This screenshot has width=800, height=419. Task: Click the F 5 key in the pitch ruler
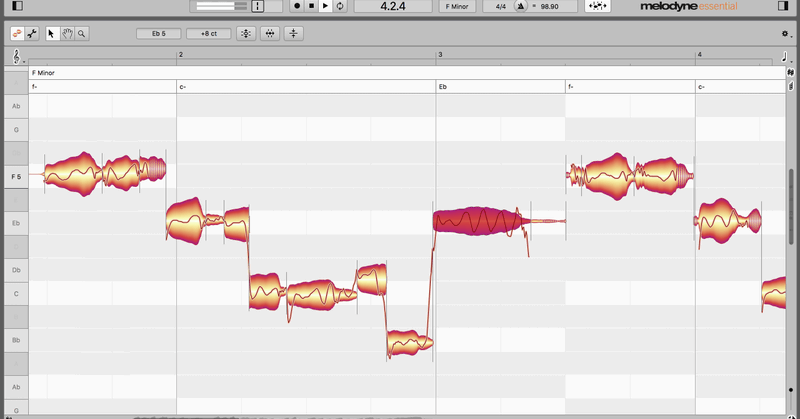tap(16, 177)
